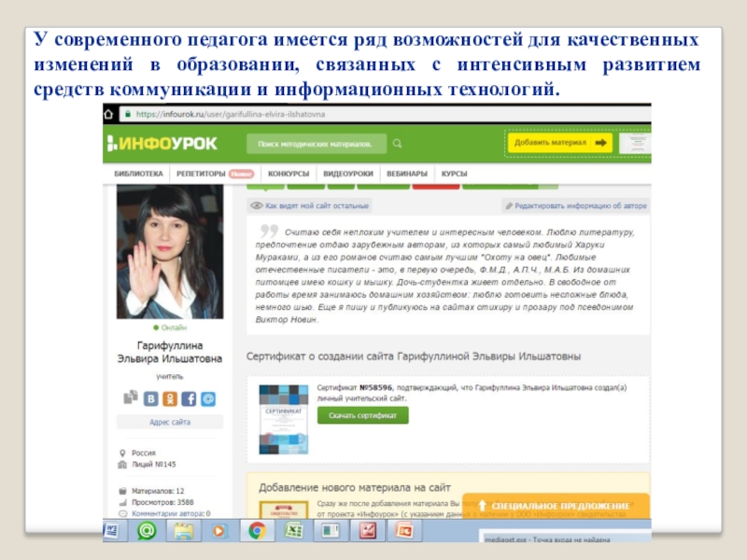Screen dimensions: 747x560
Task: Open Mail.ru Agent in the taskbar
Action: [147, 530]
